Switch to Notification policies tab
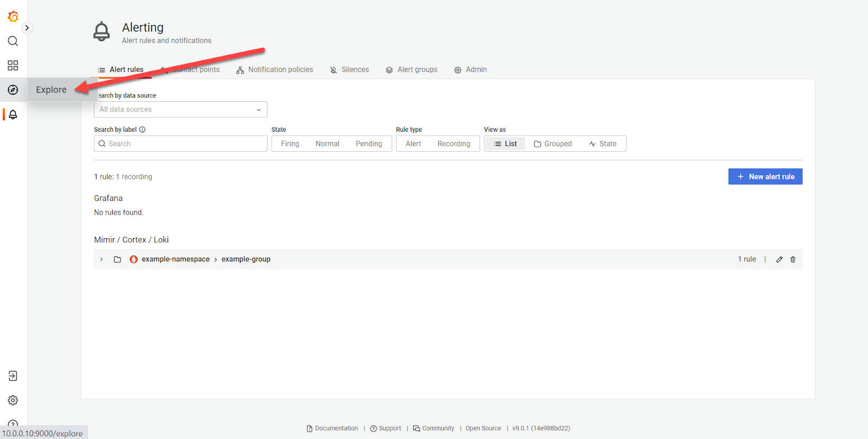 coord(275,70)
